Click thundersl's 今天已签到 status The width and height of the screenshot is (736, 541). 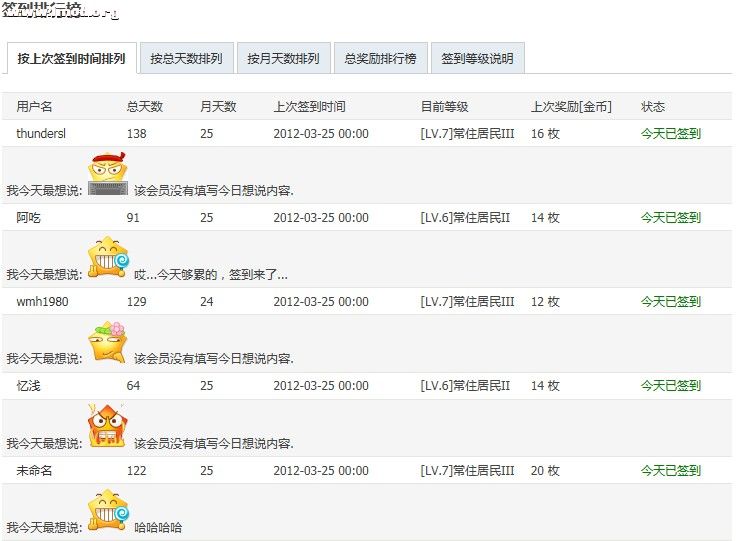click(670, 134)
